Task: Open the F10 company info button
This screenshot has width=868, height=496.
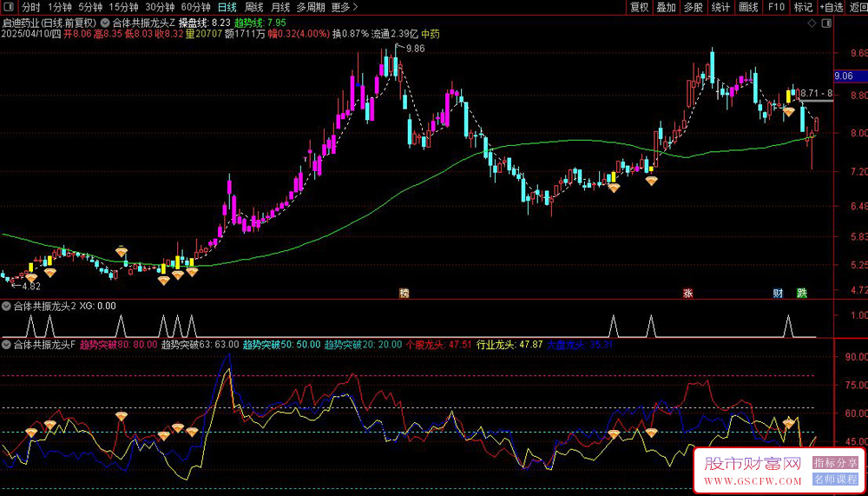Action: (x=776, y=7)
